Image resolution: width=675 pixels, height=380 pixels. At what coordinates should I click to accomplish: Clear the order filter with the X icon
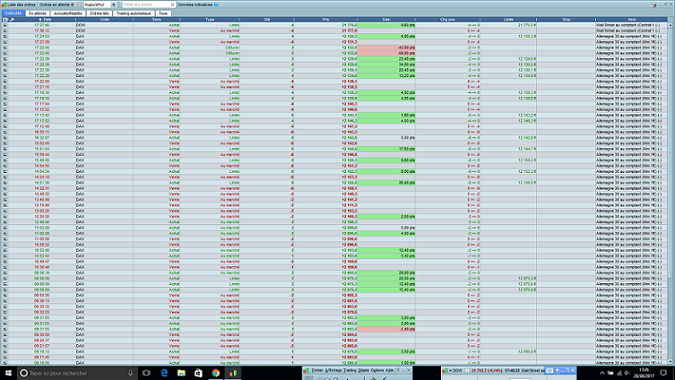coord(172,4)
